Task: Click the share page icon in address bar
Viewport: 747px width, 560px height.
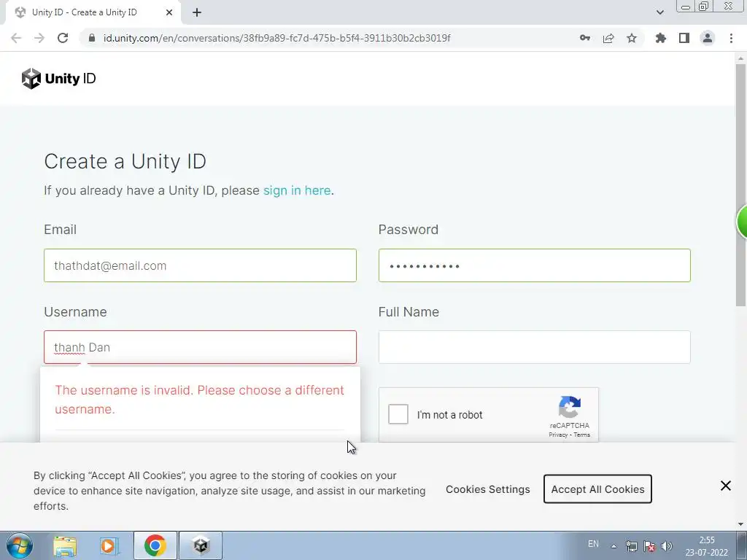Action: tap(608, 38)
